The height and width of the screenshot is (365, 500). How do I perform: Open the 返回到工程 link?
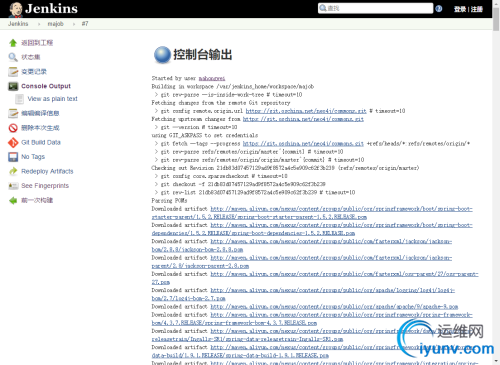point(37,43)
